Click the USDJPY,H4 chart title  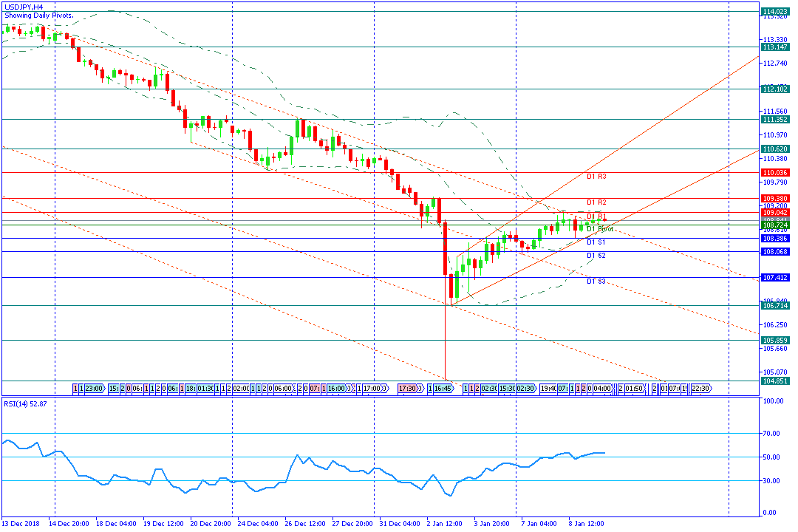click(24, 7)
